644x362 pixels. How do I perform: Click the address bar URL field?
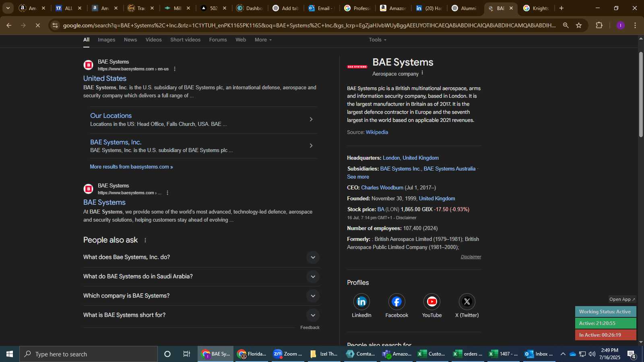[309, 25]
